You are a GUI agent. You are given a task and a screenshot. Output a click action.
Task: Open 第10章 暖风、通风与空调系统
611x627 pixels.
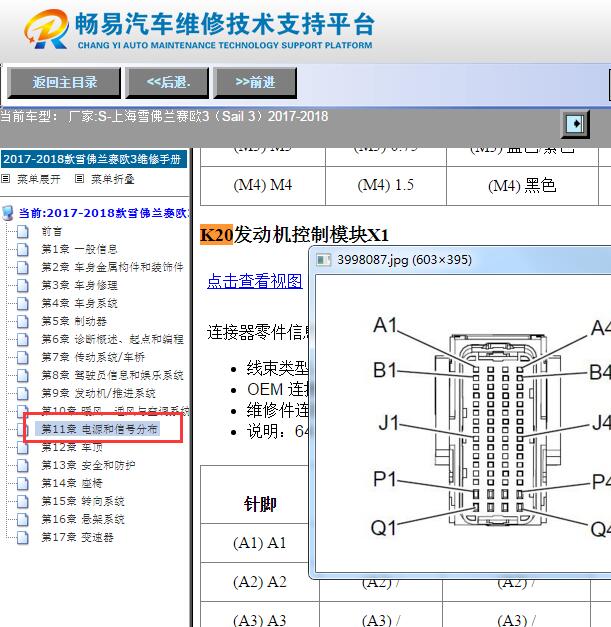115,410
